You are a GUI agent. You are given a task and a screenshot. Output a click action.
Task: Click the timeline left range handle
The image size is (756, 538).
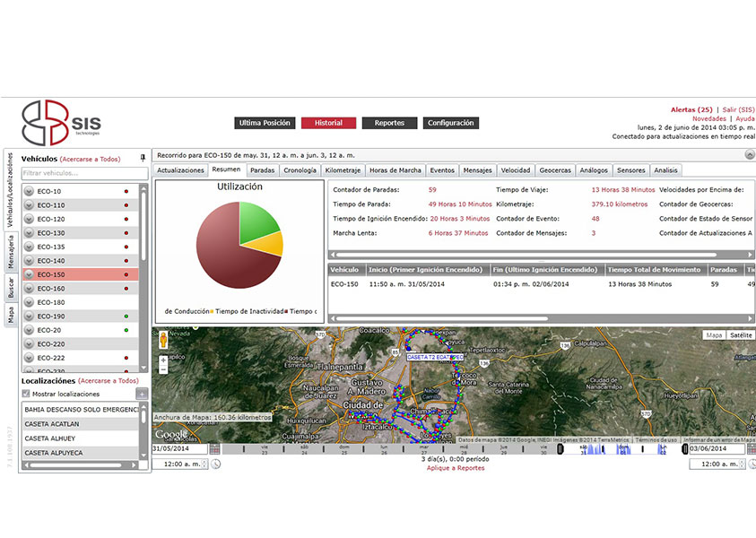(560, 449)
